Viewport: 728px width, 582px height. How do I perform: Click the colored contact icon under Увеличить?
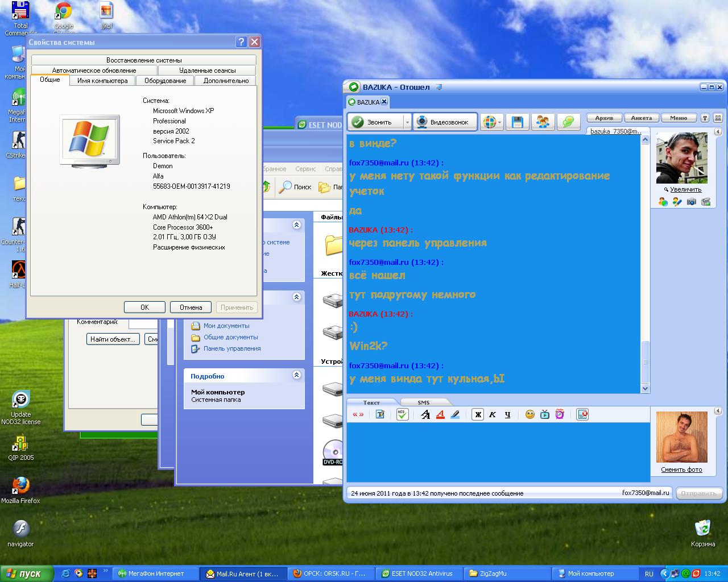(x=663, y=202)
